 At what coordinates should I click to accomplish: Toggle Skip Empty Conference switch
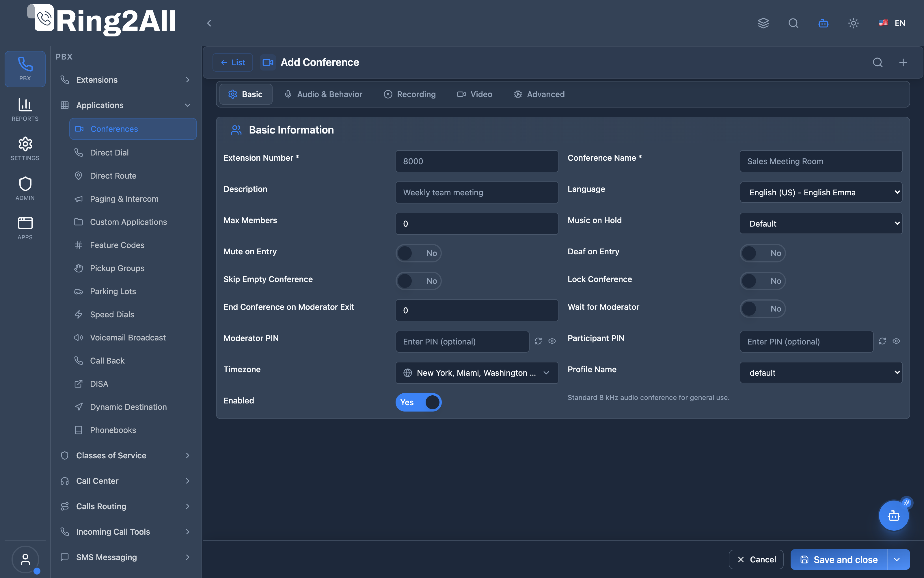418,281
